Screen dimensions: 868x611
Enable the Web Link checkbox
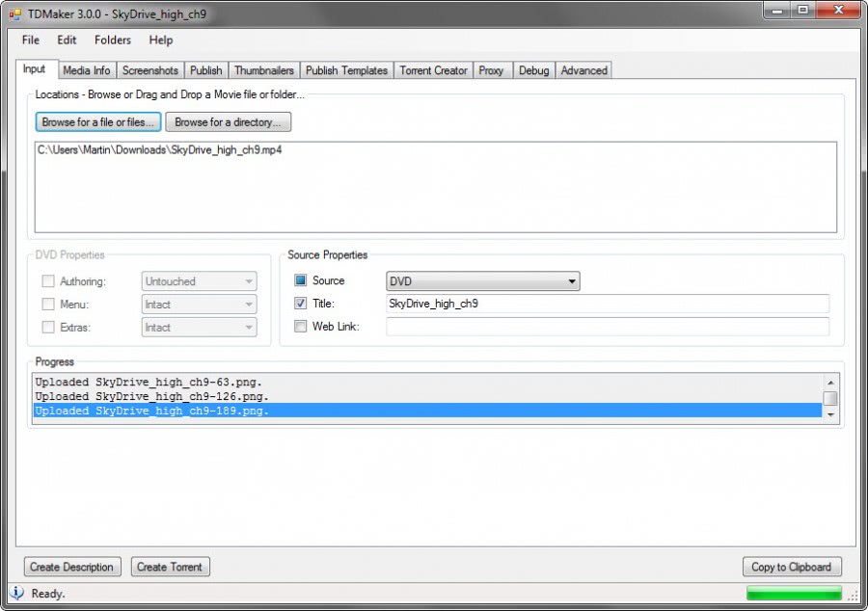click(301, 326)
